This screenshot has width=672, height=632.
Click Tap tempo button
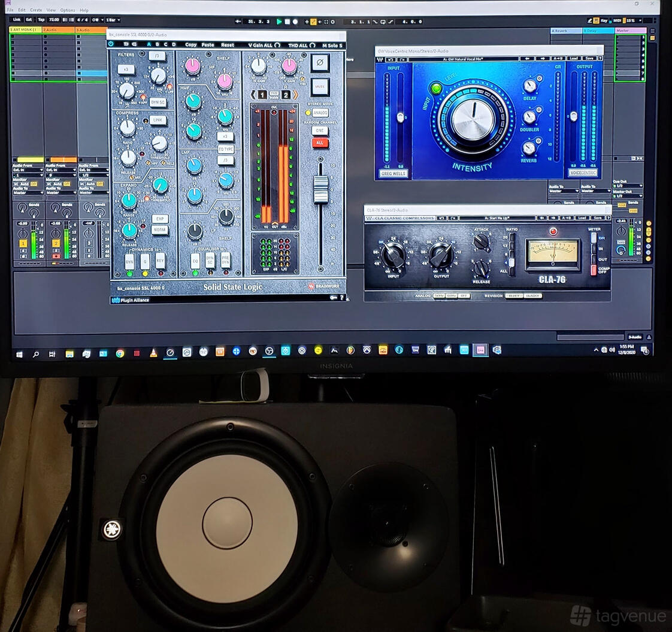[x=41, y=20]
